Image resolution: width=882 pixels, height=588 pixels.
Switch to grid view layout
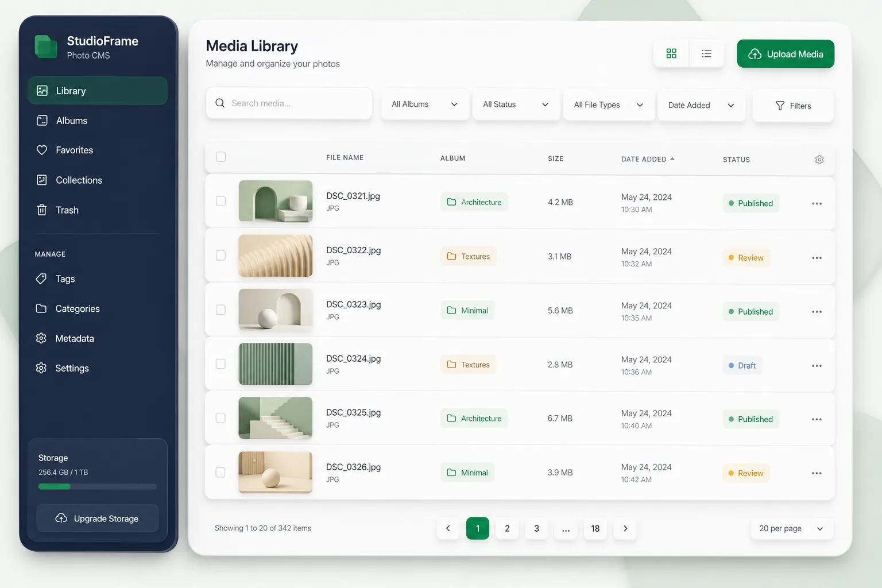671,53
